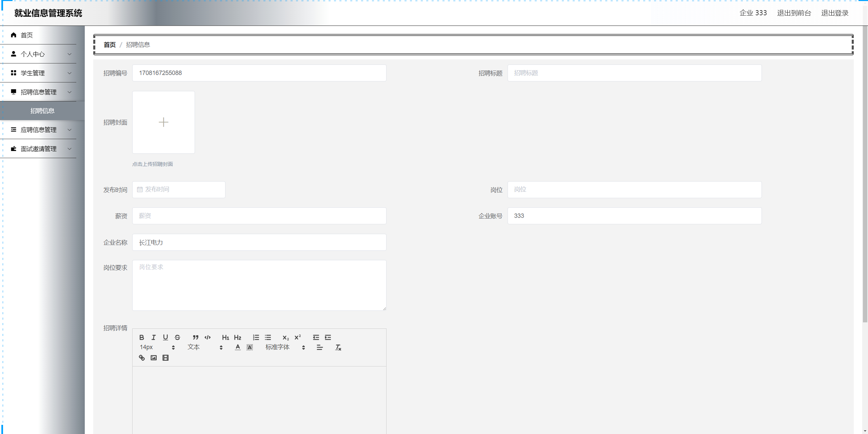Click the 退出登录 link
This screenshot has height=434, width=868.
tap(834, 13)
